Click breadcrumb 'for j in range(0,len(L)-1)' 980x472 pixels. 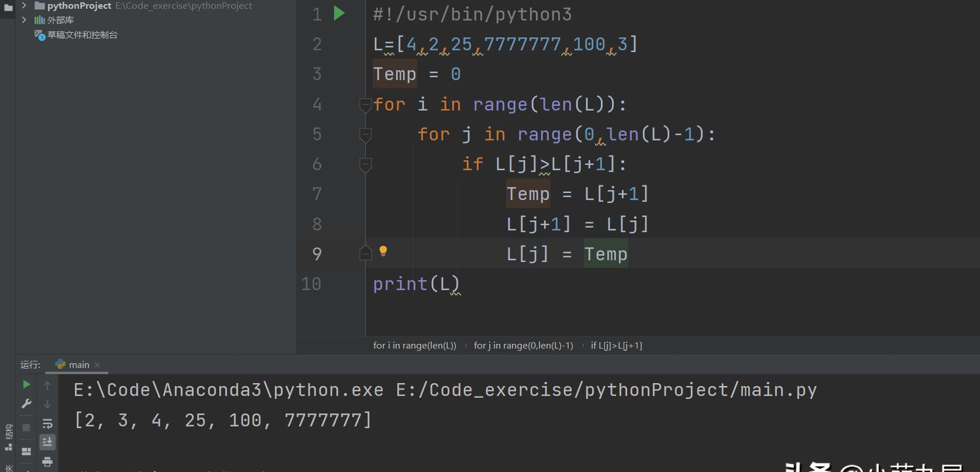(x=524, y=345)
